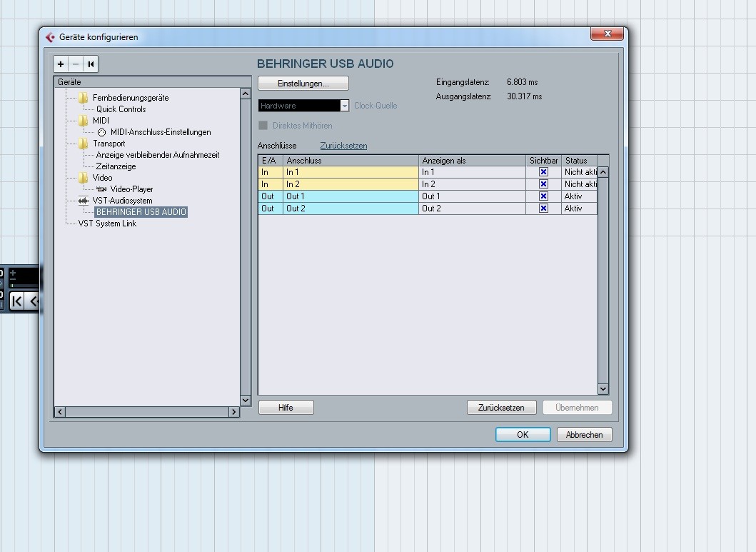Toggle Sichtbar checkbox for In 1

click(543, 172)
